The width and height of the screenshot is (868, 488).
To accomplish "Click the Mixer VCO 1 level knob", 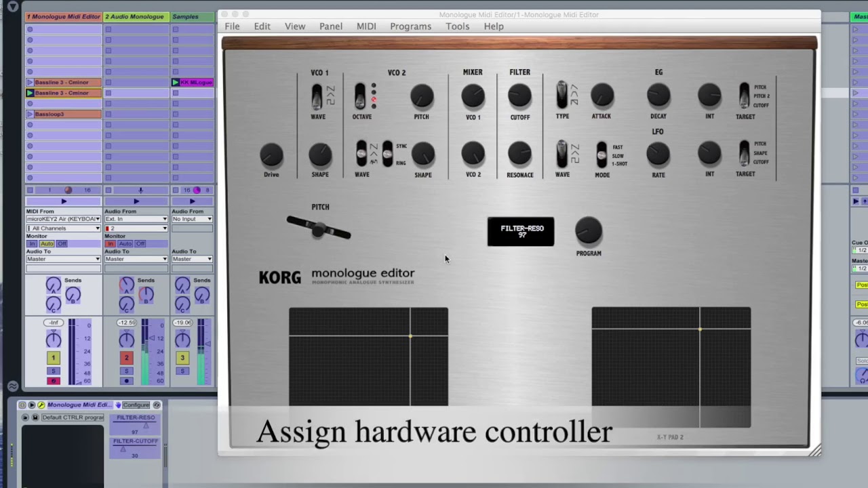I will point(473,97).
